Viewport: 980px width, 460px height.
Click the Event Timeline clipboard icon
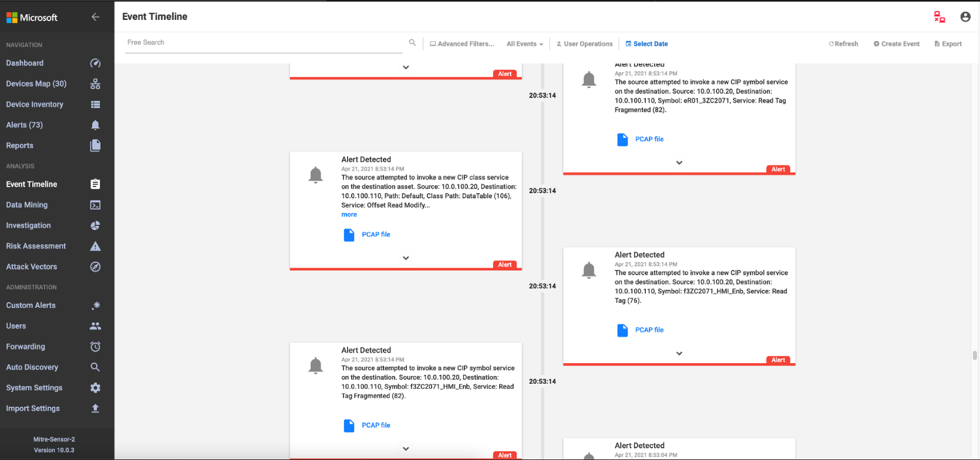[x=95, y=184]
